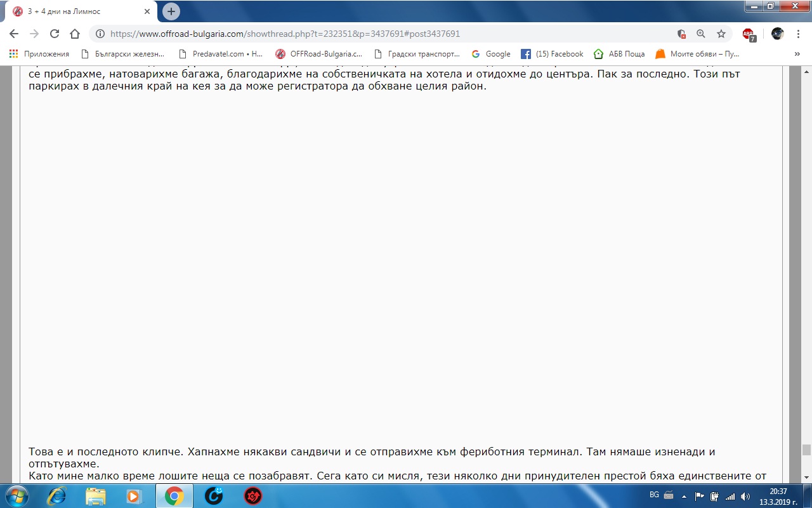Open the volume speaker tray icon
The width and height of the screenshot is (812, 508).
(x=745, y=496)
